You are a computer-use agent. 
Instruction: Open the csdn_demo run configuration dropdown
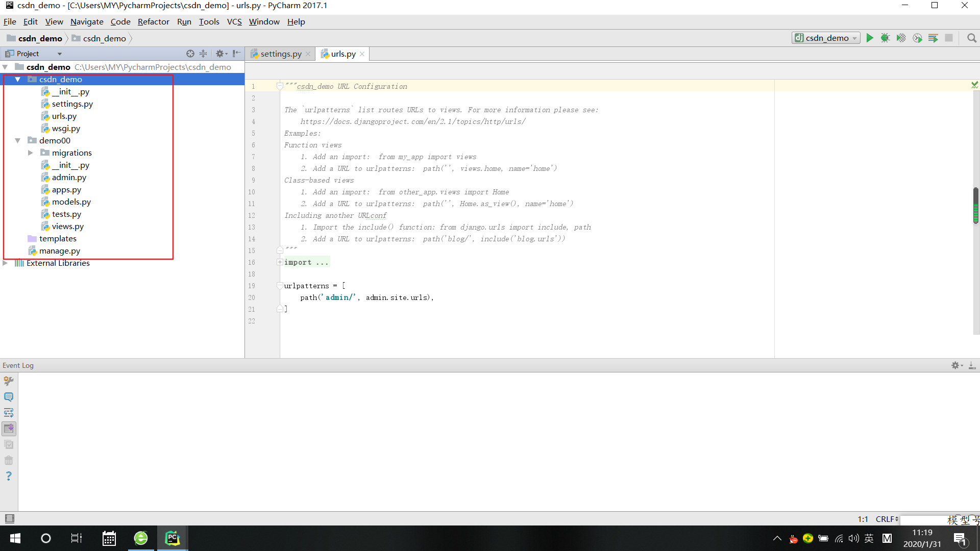pyautogui.click(x=826, y=38)
